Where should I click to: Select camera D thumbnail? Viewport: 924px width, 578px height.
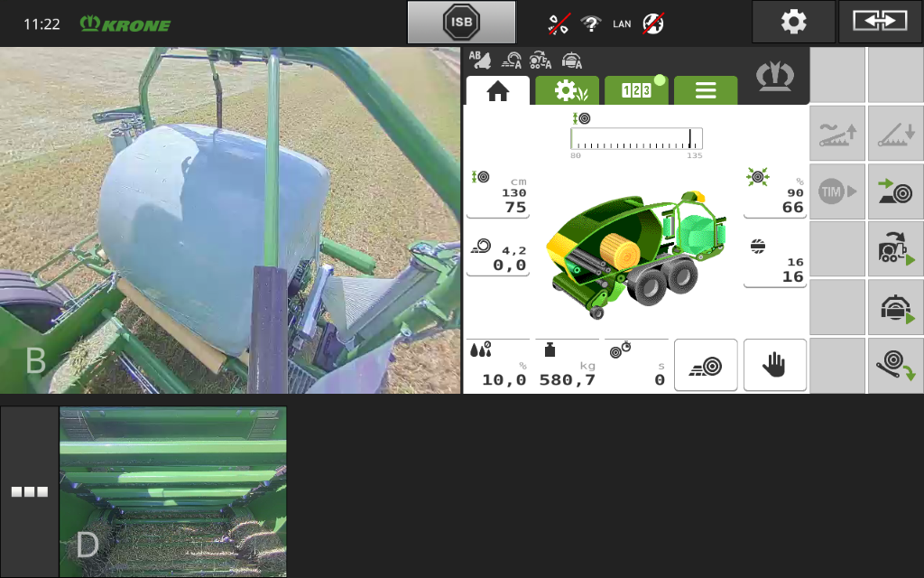point(172,491)
